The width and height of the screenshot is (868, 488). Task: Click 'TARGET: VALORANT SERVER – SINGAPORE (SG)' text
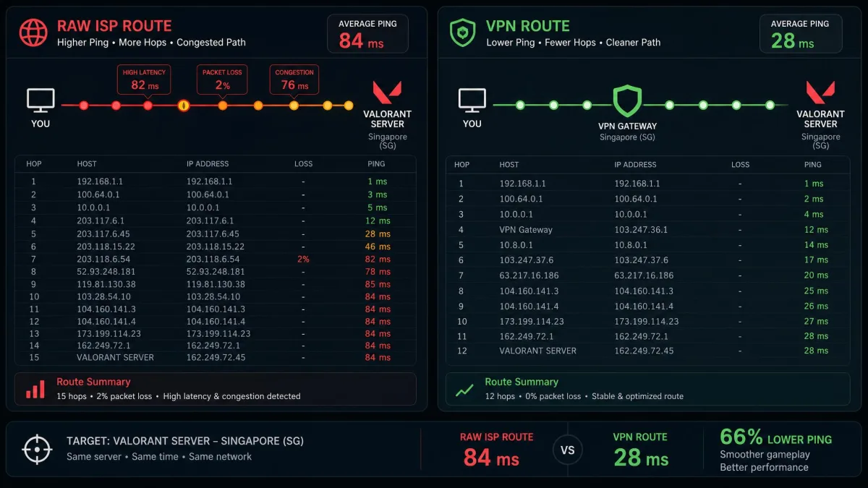coord(185,441)
